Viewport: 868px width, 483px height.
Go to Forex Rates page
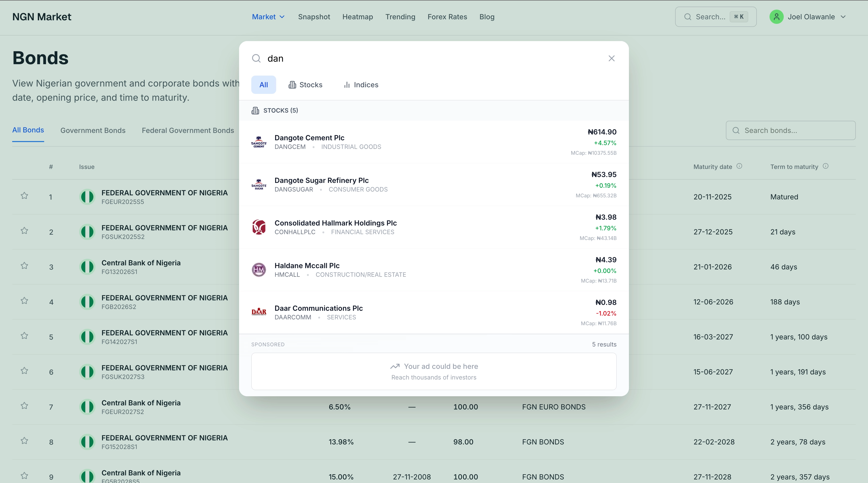447,17
